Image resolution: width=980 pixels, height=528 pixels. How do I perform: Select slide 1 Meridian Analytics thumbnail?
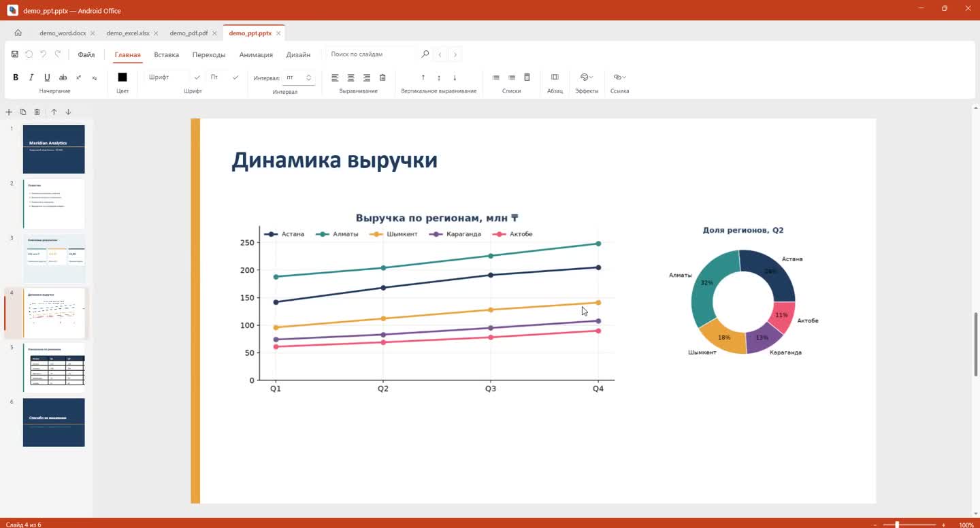click(x=54, y=149)
